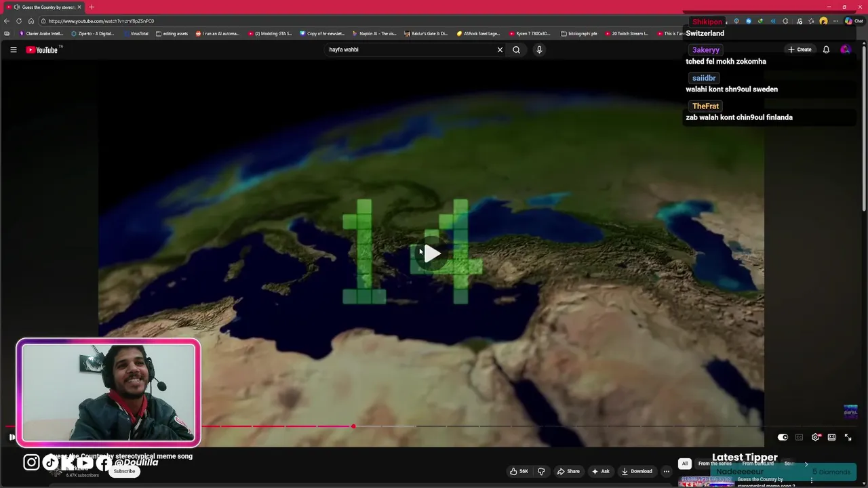Toggle subtitles/closed captions
The height and width of the screenshot is (488, 868).
point(799,437)
